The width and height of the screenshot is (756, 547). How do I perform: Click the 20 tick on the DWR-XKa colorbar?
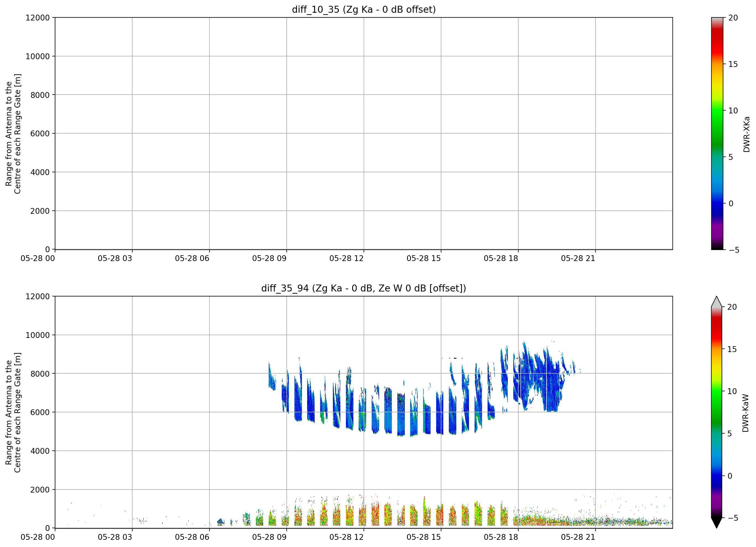[733, 18]
